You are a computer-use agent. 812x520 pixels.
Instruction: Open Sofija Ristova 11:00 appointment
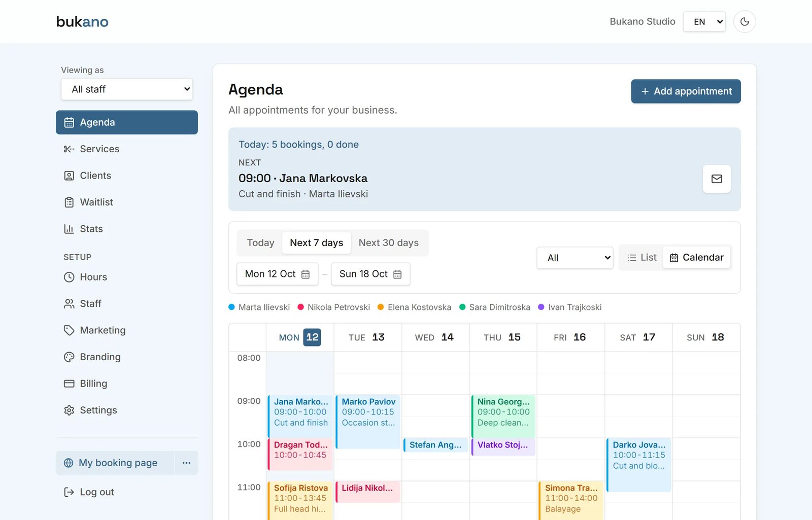pos(300,500)
